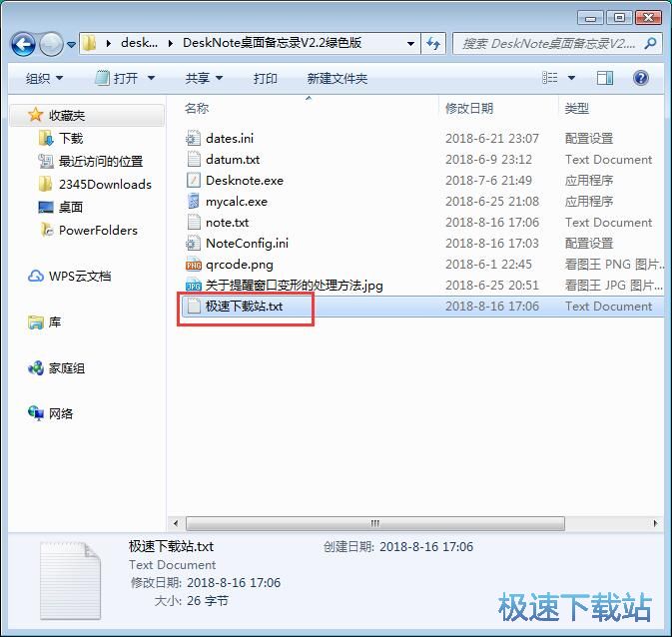Expand the 打开 dropdown arrow
The width and height of the screenshot is (672, 637).
pyautogui.click(x=151, y=79)
